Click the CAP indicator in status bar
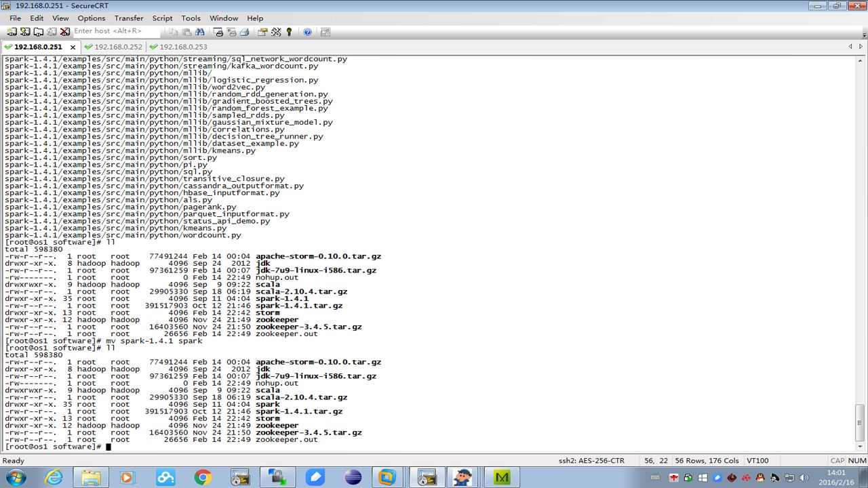The image size is (868, 488). pos(837,461)
